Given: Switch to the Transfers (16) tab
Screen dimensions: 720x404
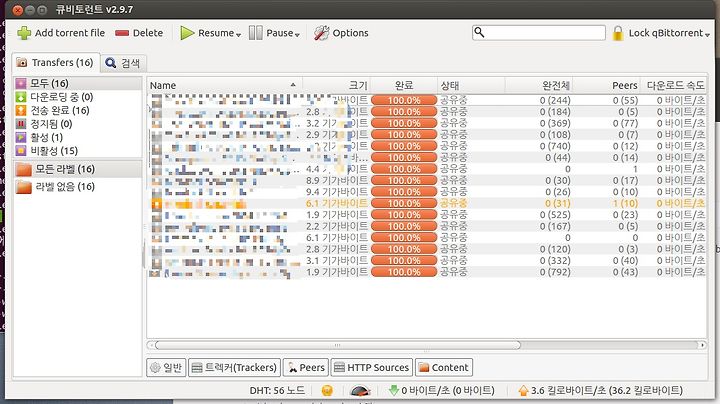Looking at the screenshot, I should coord(56,62).
